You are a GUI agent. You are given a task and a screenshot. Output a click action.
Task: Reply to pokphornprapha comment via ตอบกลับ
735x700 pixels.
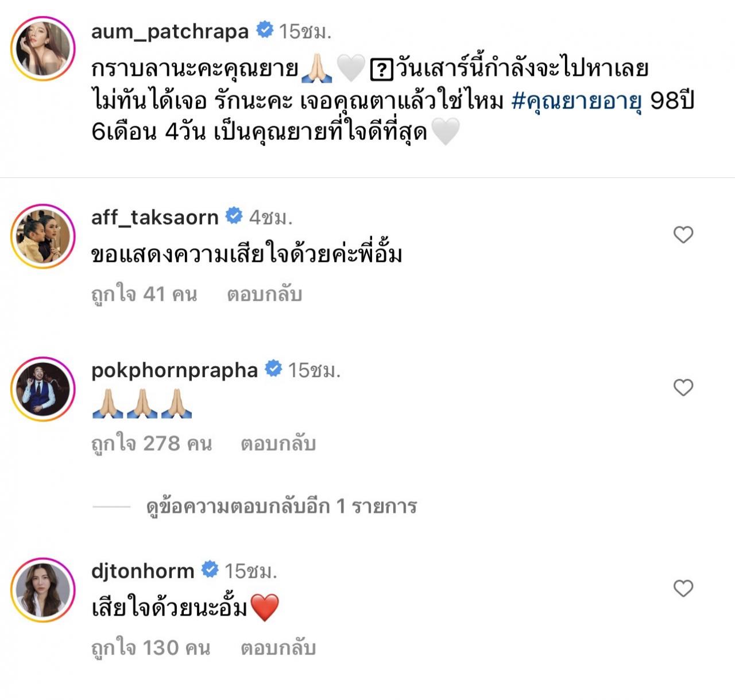tap(278, 444)
